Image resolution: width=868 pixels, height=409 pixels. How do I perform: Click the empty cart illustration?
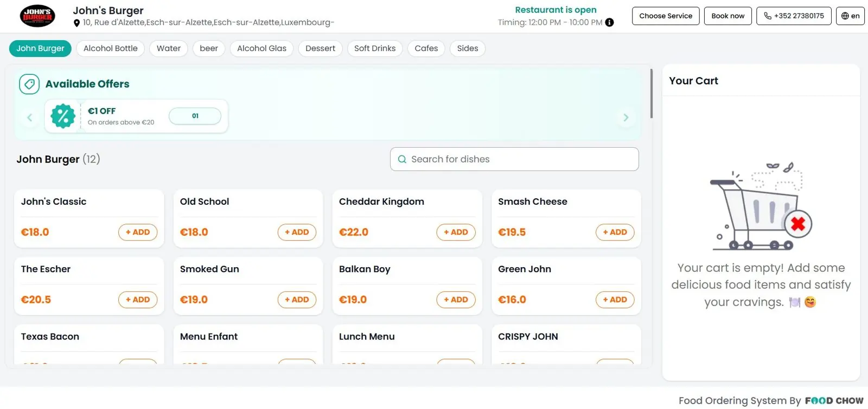(761, 206)
